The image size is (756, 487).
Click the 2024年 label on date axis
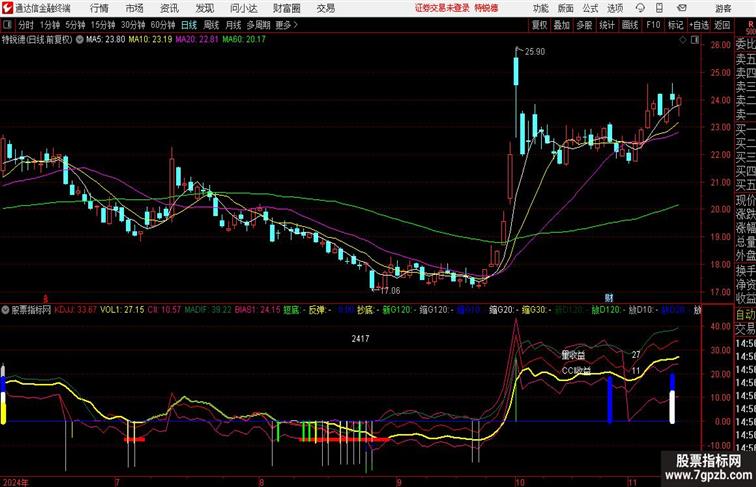[x=15, y=482]
